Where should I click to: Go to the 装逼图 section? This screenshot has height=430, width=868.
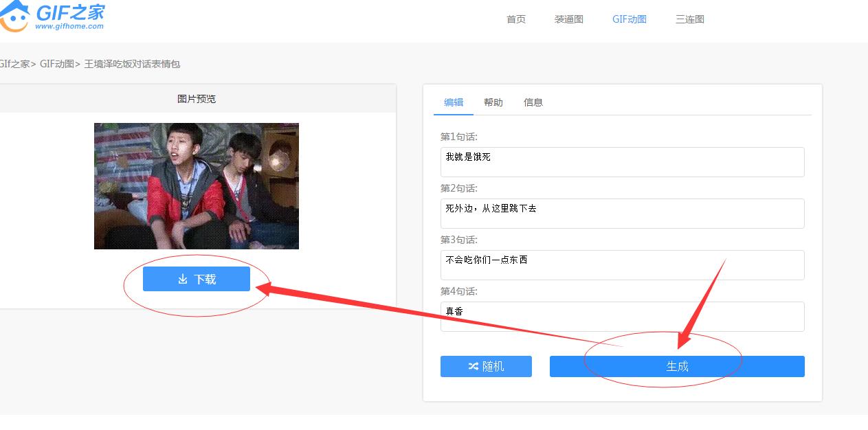568,19
